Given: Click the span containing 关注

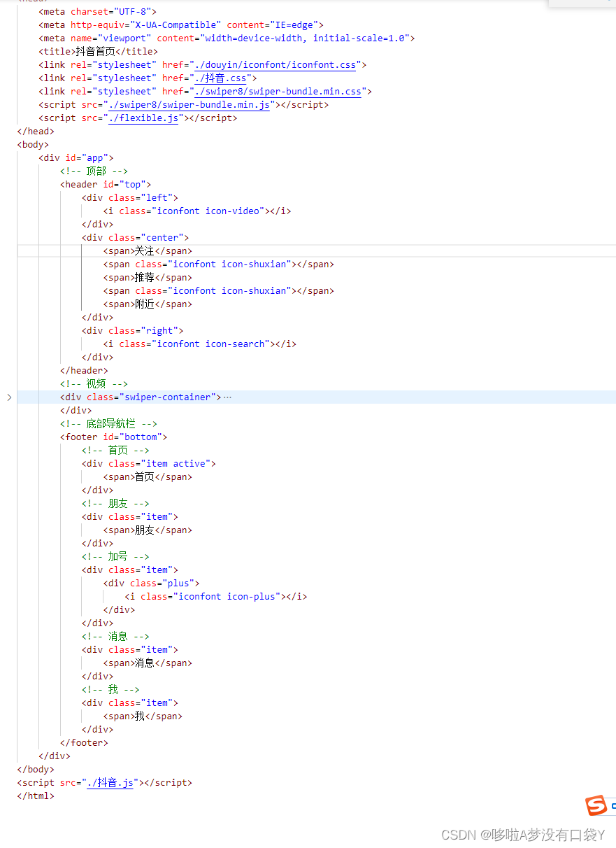Looking at the screenshot, I should tap(148, 251).
